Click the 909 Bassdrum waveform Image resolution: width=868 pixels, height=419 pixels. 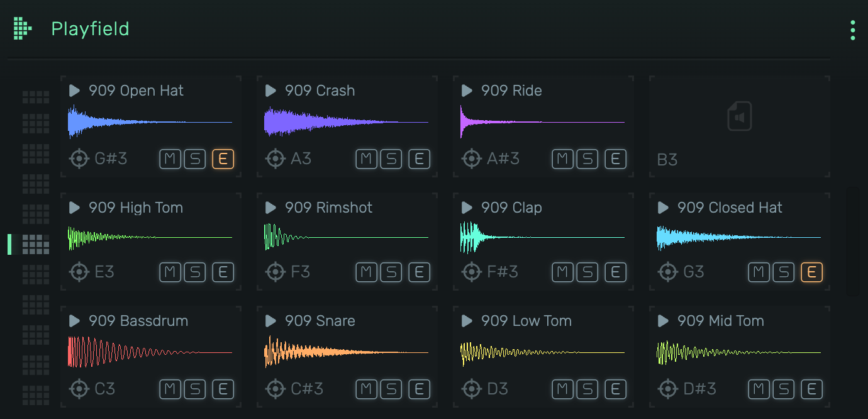coord(150,352)
